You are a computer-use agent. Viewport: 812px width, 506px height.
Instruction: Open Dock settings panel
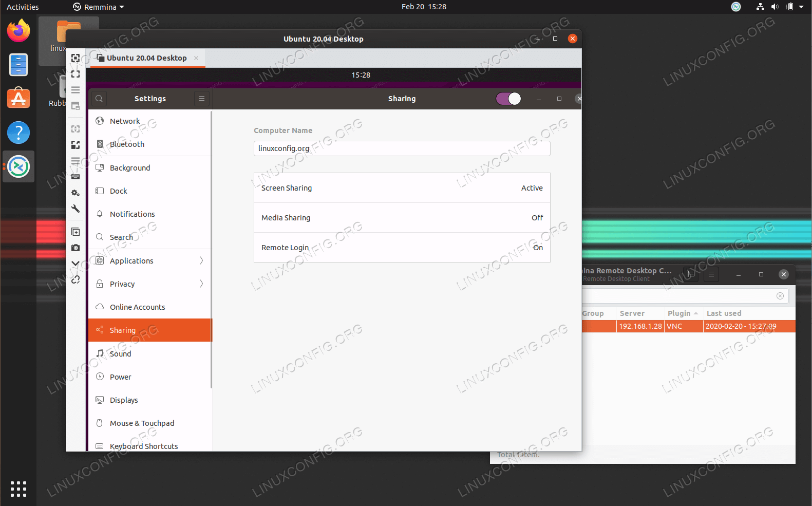click(150, 191)
